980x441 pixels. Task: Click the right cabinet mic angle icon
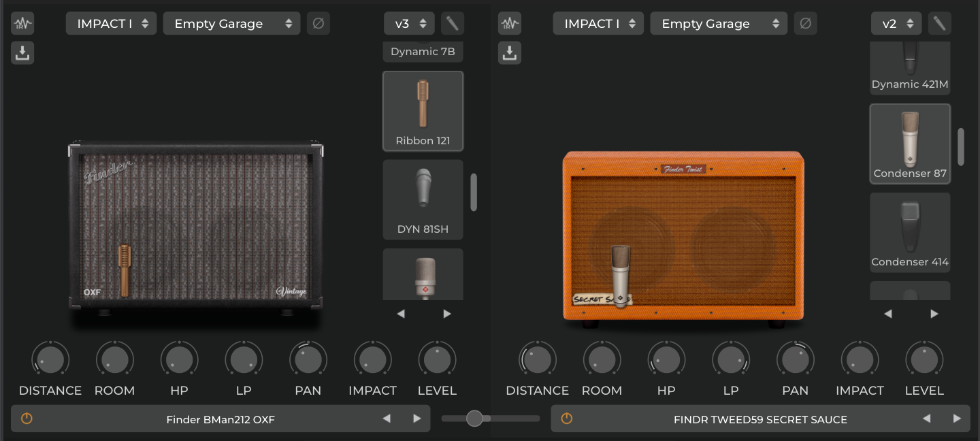click(940, 24)
